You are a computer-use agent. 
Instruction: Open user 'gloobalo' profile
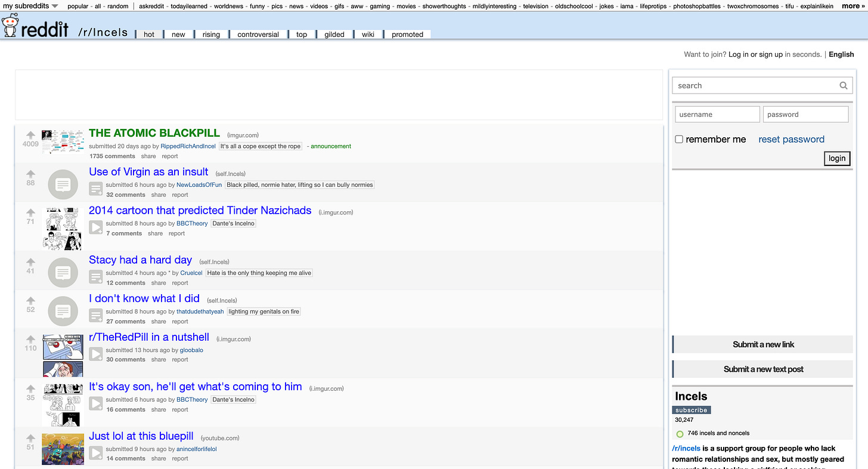(191, 350)
